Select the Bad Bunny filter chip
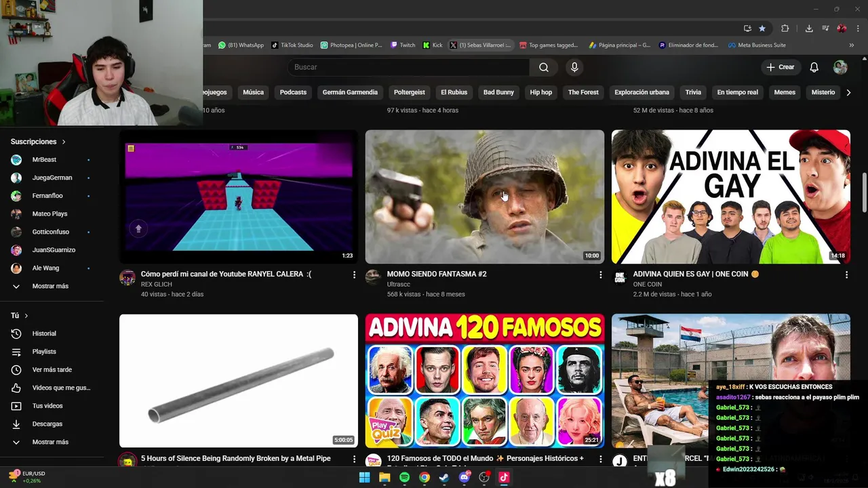Viewport: 868px width, 488px height. (498, 92)
